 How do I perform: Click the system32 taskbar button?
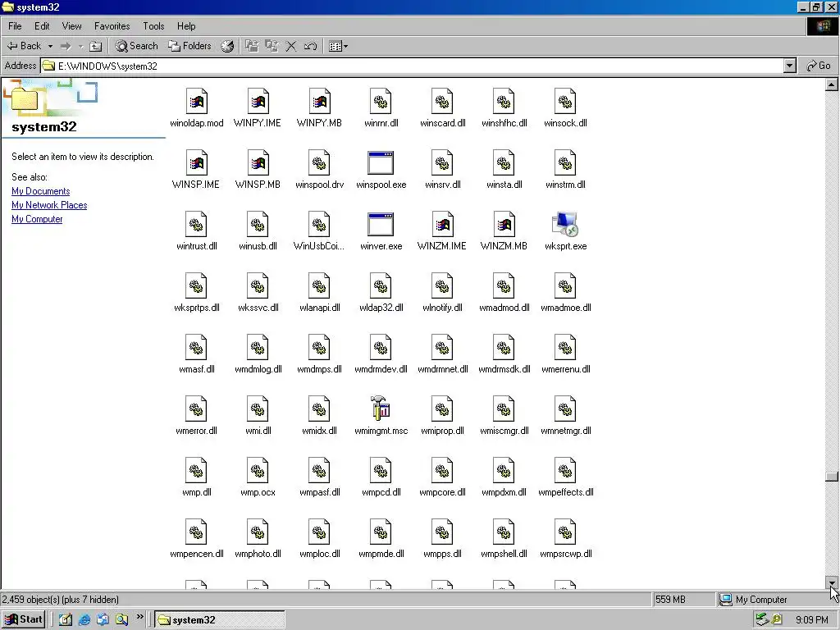point(220,620)
